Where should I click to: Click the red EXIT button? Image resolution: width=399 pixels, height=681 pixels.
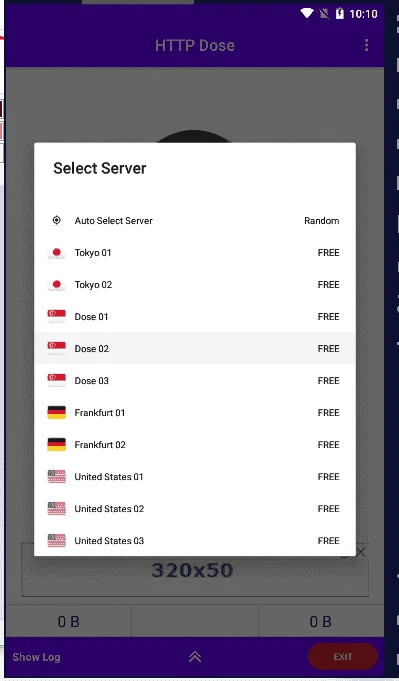[343, 657]
